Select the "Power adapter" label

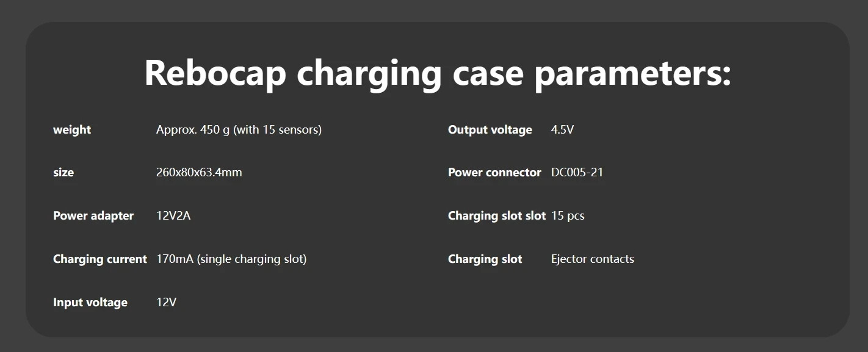pos(93,216)
